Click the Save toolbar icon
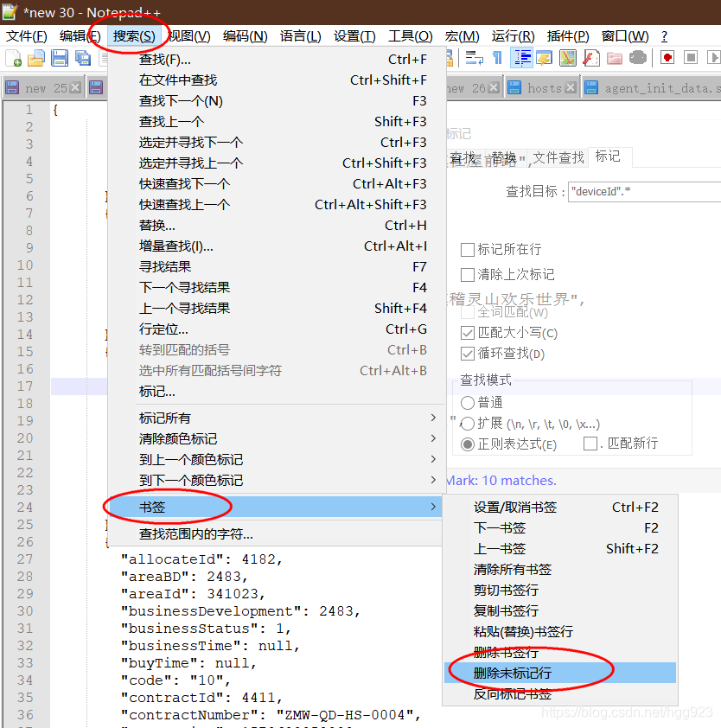721x728 pixels. [60, 58]
